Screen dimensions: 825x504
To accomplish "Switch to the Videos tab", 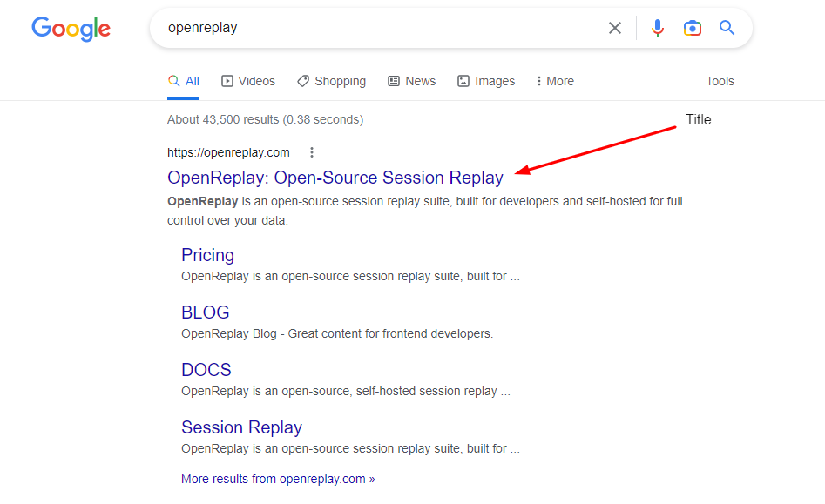I will point(248,81).
